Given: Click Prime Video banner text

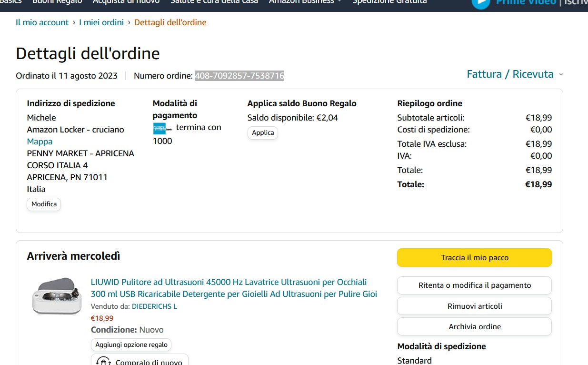Looking at the screenshot, I should point(526,2).
